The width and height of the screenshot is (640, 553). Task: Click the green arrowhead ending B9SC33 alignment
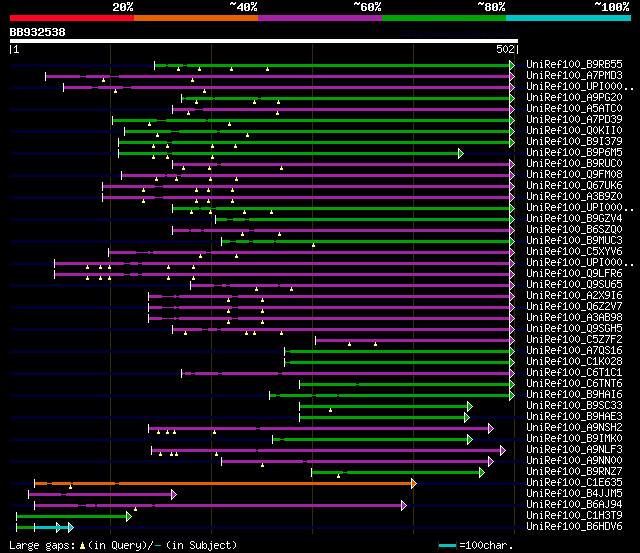click(x=470, y=406)
